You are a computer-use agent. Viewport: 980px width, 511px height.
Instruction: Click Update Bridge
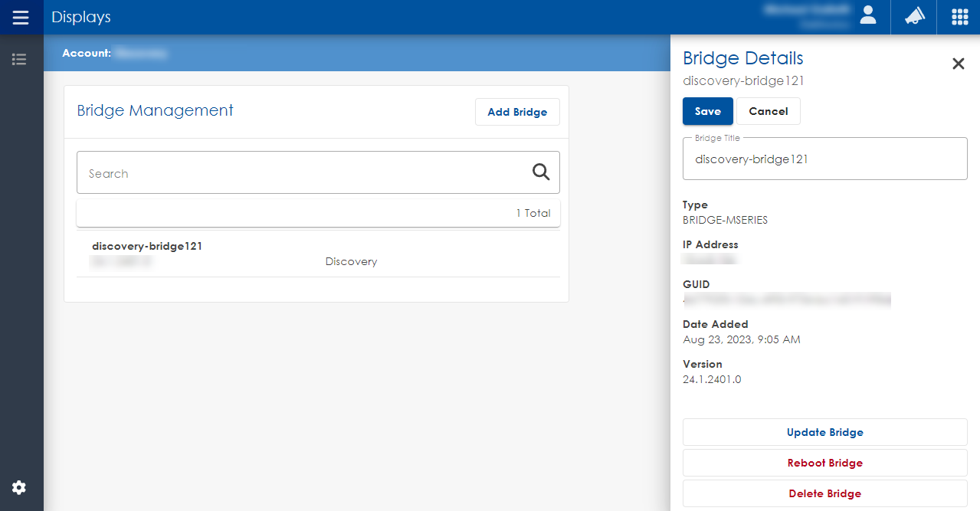824,431
